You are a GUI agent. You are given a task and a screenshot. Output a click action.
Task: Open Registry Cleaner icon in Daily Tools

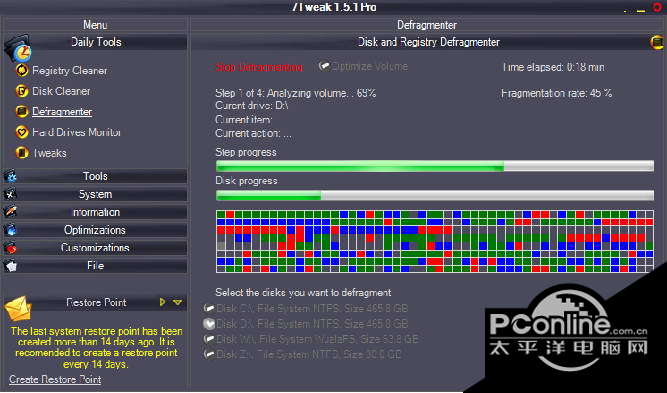point(22,70)
